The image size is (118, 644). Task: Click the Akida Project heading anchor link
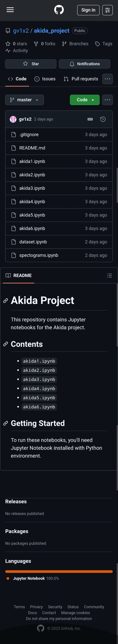coord(6,301)
